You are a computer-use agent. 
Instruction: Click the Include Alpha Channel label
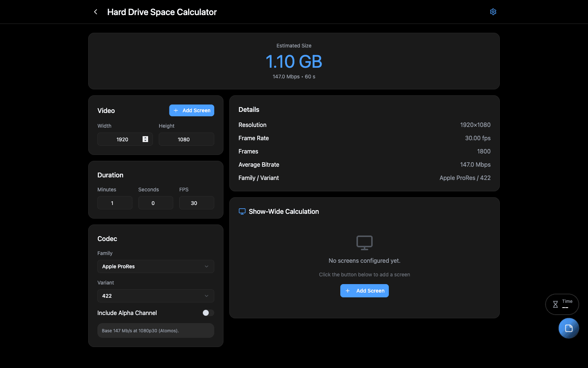tap(127, 313)
